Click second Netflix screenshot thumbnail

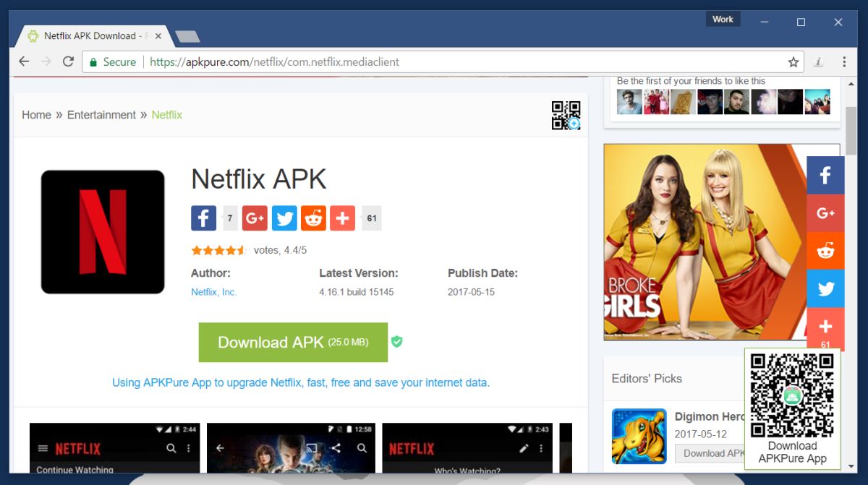291,449
